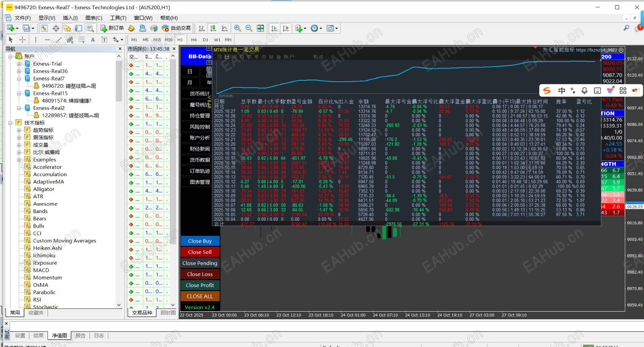Select the equidistant channel tool
Screen dimensions: 644x347
tap(70, 39)
